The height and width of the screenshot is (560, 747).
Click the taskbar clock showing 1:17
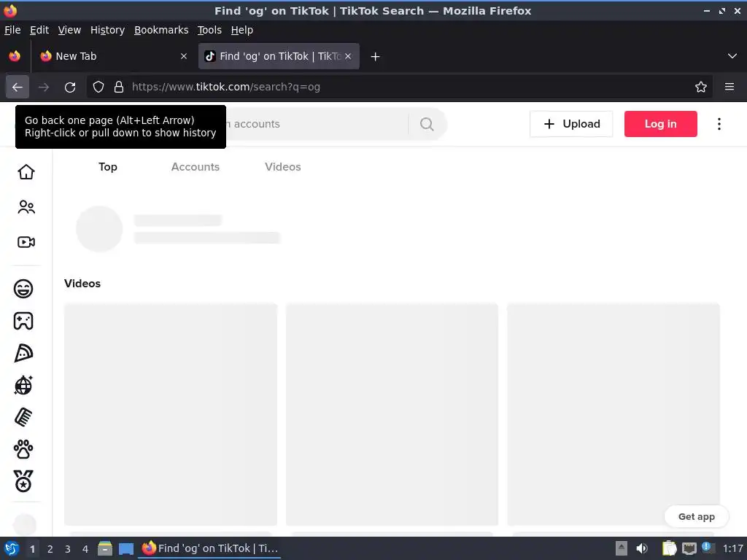coord(732,548)
